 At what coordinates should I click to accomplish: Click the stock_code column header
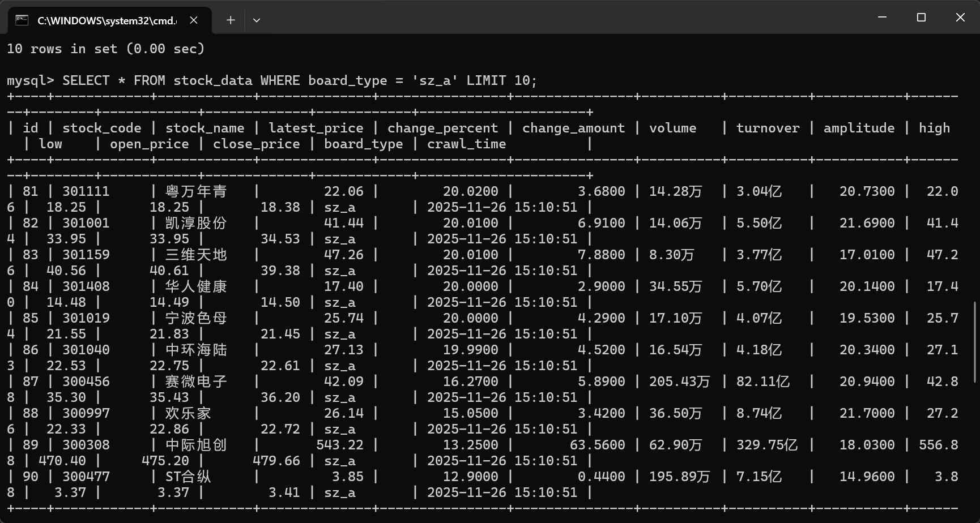(x=102, y=128)
